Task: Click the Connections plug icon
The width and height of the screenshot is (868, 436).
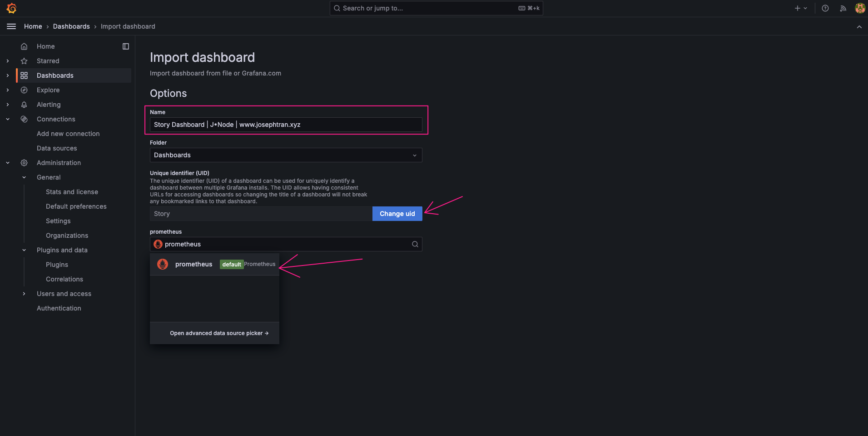Action: (24, 119)
